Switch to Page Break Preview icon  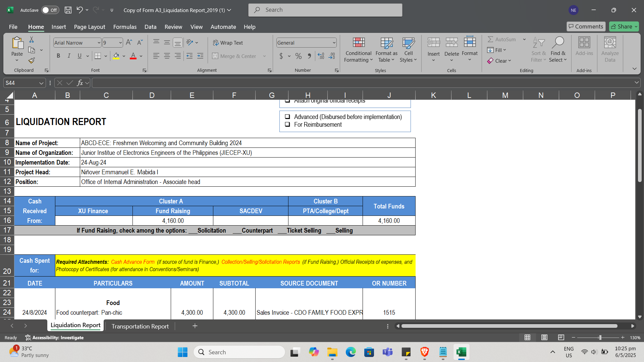click(x=561, y=338)
